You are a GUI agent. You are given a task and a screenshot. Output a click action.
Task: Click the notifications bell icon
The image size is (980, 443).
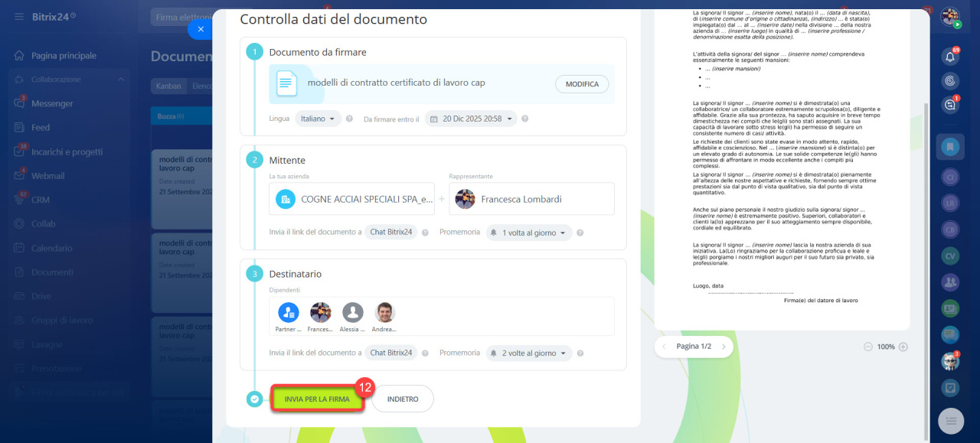(x=950, y=57)
